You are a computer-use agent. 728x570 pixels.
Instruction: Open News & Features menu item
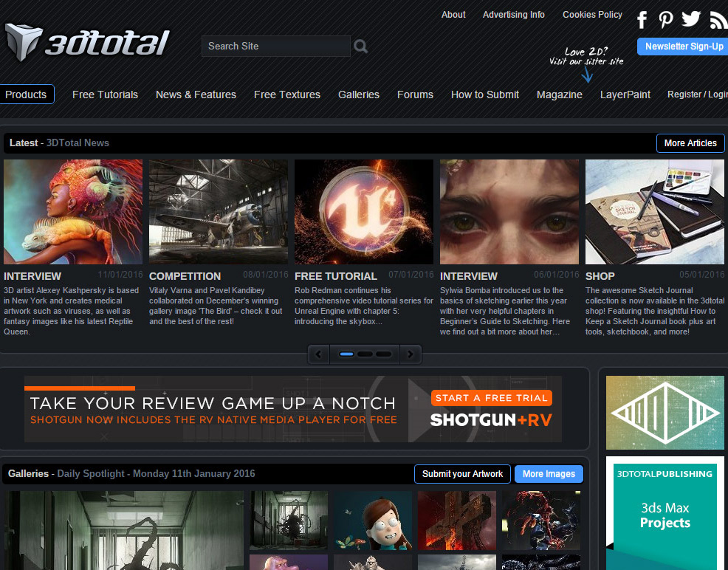coord(196,95)
